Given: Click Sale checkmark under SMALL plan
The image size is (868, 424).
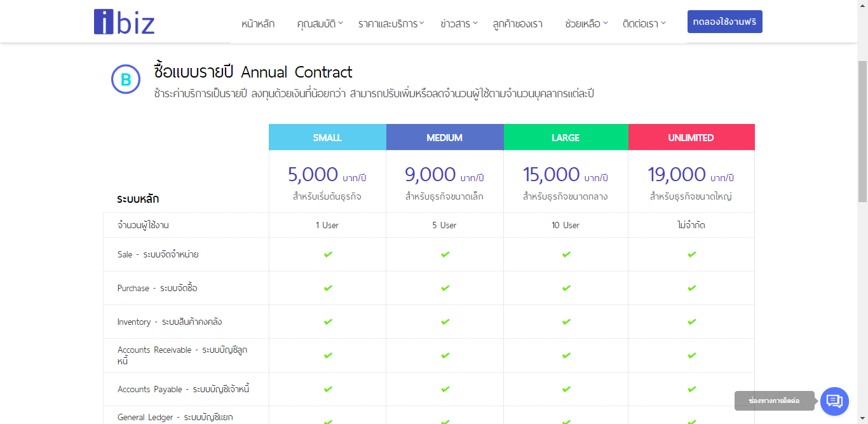Looking at the screenshot, I should point(328,254).
